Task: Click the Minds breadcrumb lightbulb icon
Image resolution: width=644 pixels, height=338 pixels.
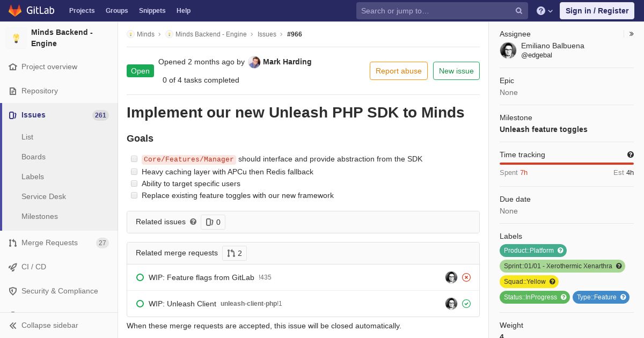Action: coord(130,34)
